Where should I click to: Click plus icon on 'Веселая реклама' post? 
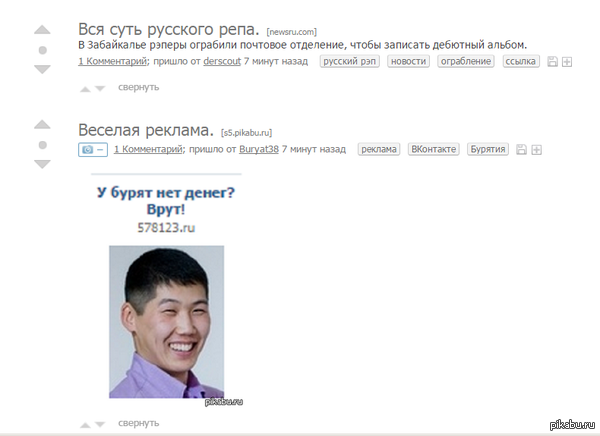click(536, 150)
